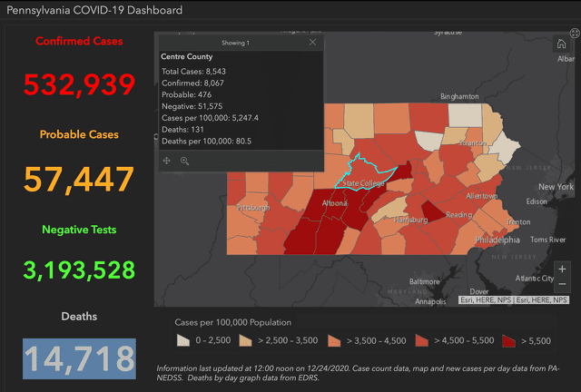The width and height of the screenshot is (581, 392).
Task: Click the pan icon in the popup footer
Action: tap(166, 161)
